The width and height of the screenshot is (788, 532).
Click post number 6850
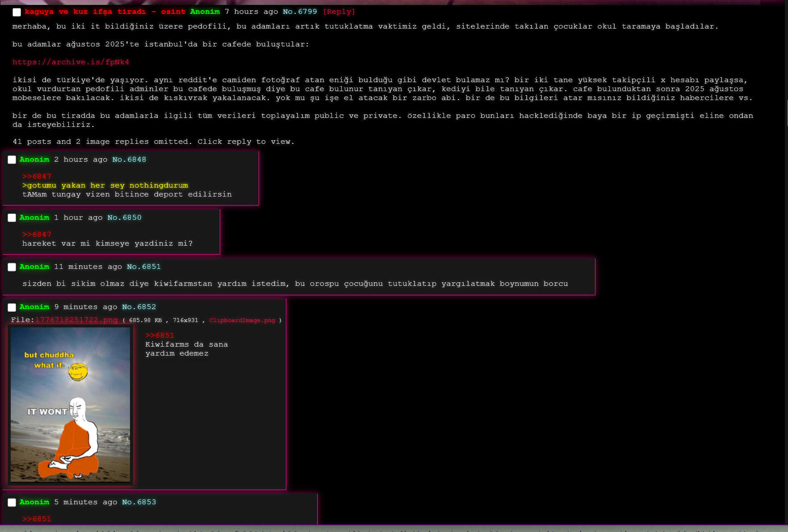click(132, 218)
